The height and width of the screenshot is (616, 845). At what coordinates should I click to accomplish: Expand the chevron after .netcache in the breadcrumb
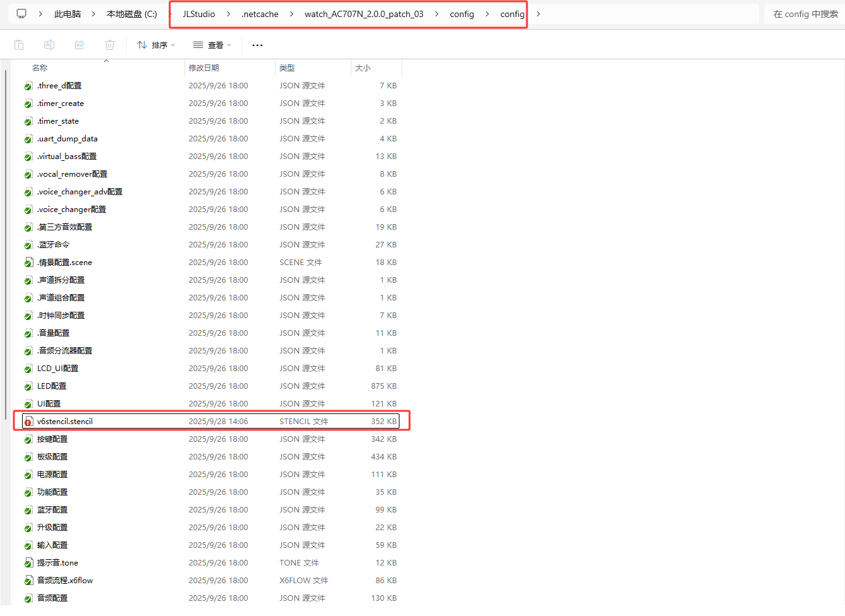coord(292,14)
